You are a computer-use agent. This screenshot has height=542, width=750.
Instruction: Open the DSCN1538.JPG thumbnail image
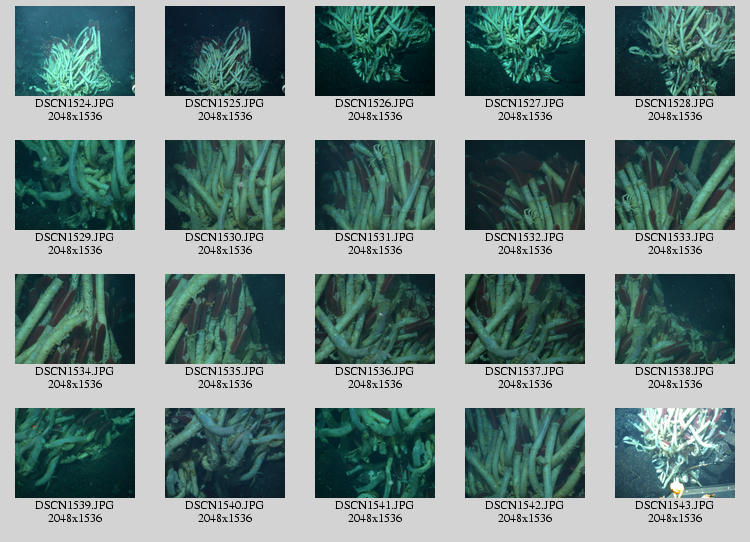click(675, 319)
